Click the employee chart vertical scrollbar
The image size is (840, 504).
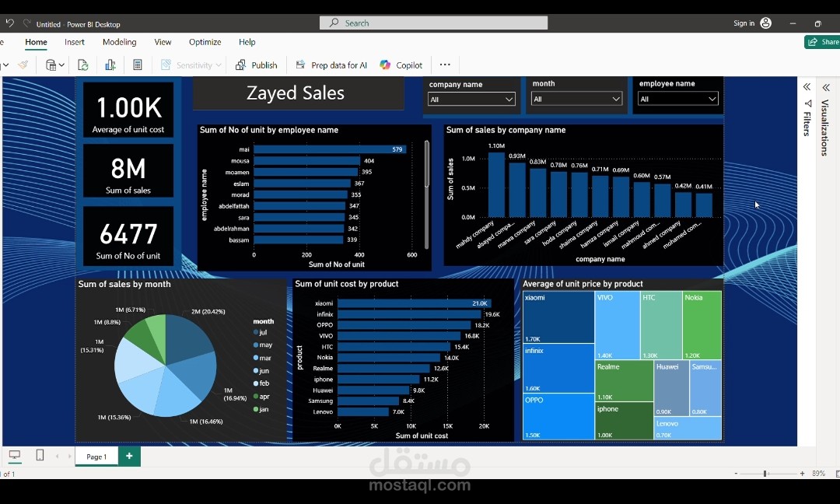tap(427, 163)
